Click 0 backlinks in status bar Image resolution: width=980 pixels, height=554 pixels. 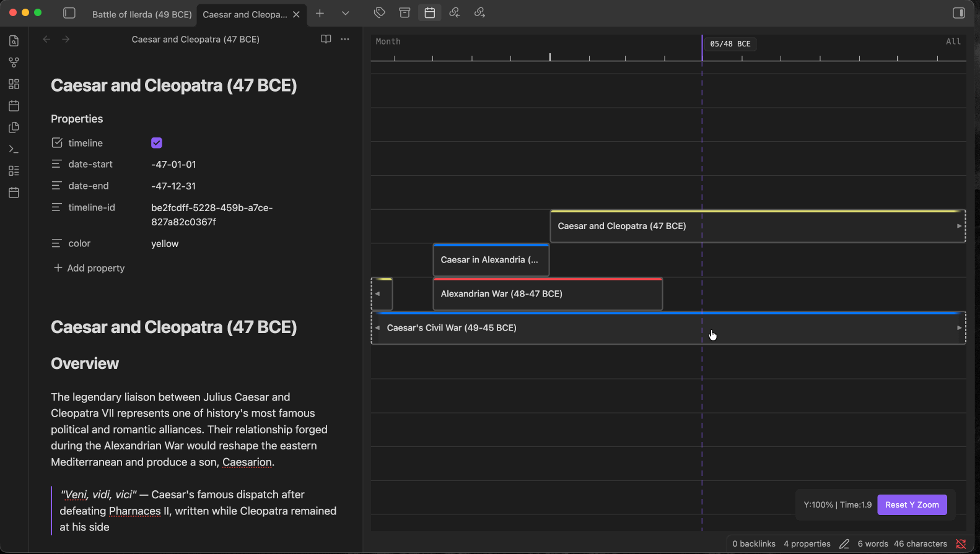click(754, 543)
